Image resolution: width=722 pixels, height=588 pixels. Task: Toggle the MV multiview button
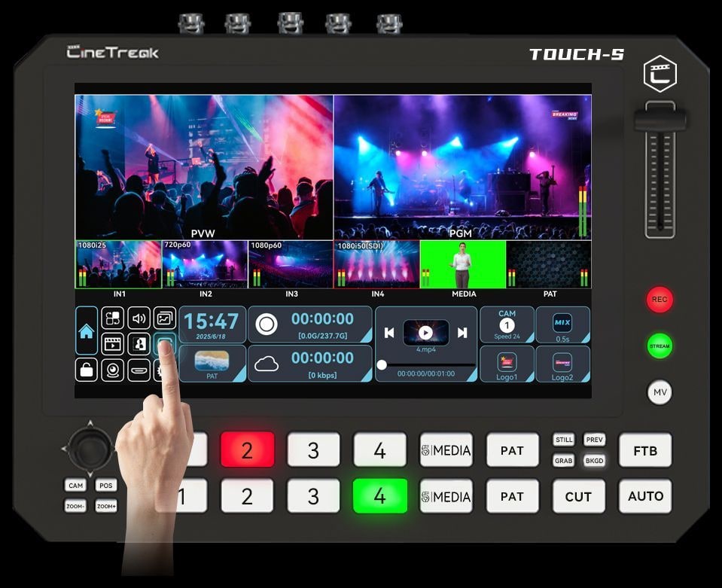click(660, 392)
